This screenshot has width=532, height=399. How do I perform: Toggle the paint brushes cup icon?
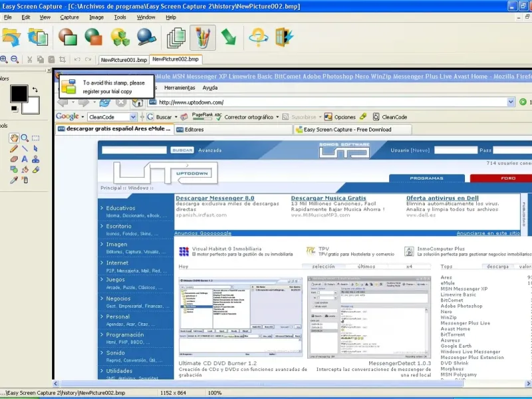tap(203, 37)
